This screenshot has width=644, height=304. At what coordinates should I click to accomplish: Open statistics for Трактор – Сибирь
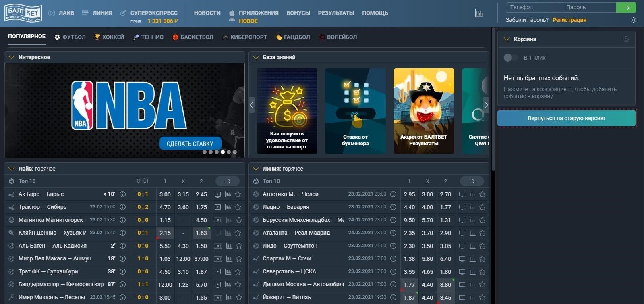[x=228, y=207]
